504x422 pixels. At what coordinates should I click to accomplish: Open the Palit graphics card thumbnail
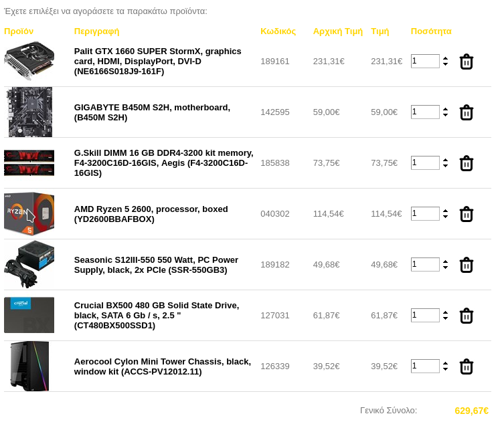pos(29,61)
